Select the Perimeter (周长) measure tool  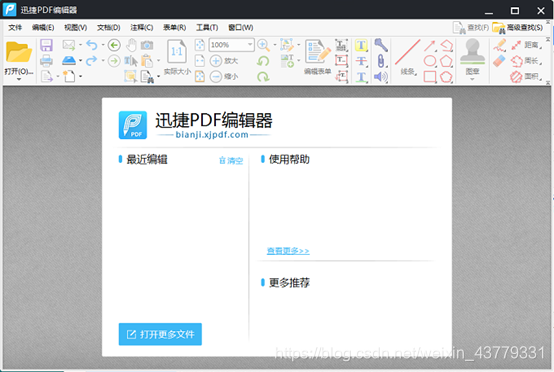tap(526, 61)
